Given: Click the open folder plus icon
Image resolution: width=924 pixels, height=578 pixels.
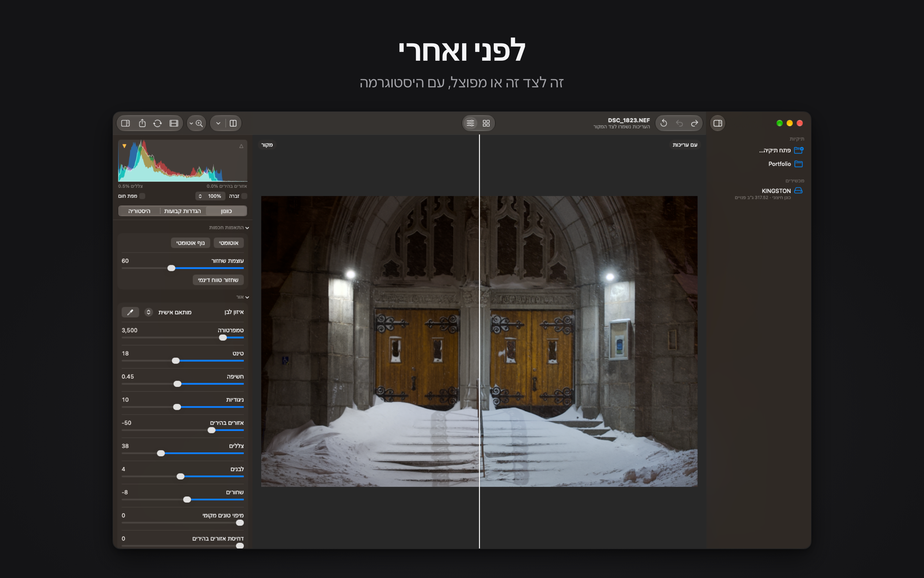Looking at the screenshot, I should 798,150.
